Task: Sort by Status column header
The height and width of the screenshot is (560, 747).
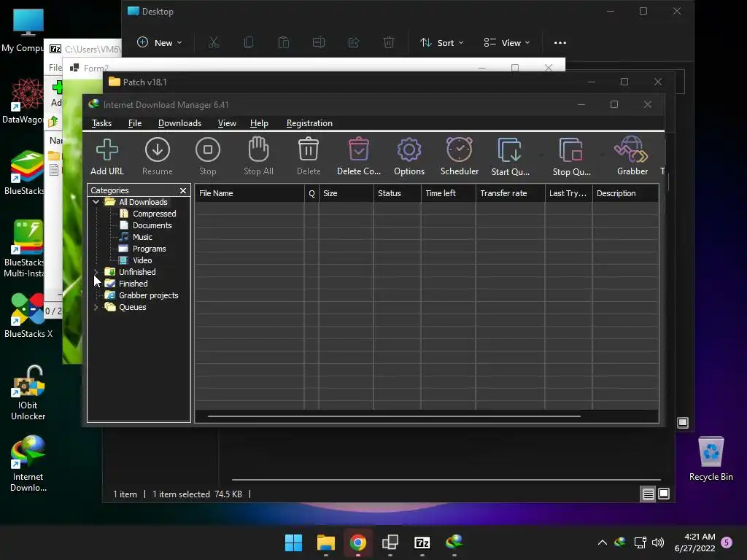Action: click(x=397, y=193)
